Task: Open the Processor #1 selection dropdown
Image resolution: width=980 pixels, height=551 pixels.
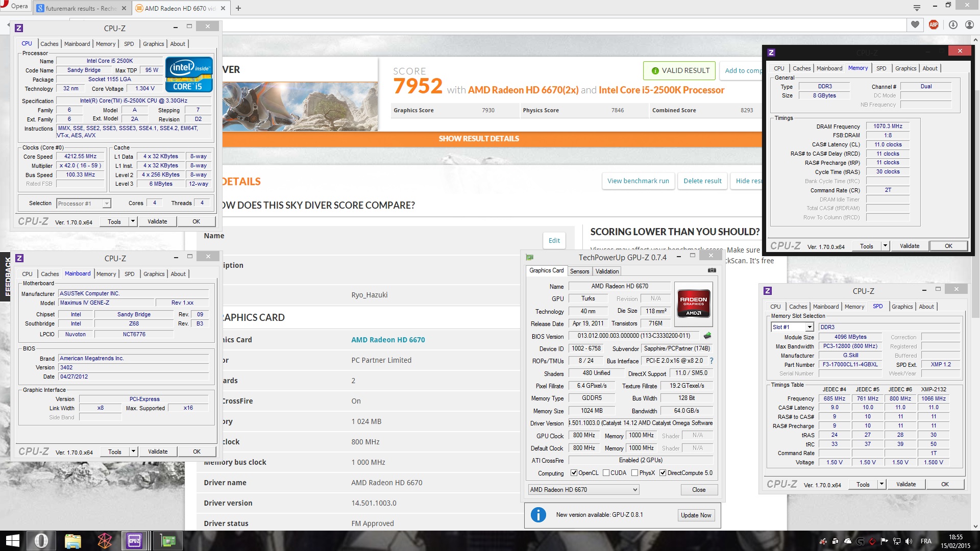Action: point(84,204)
